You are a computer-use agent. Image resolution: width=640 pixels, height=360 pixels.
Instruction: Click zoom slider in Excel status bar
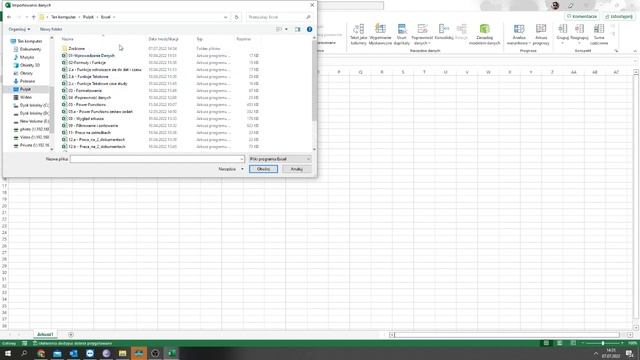tap(602, 343)
